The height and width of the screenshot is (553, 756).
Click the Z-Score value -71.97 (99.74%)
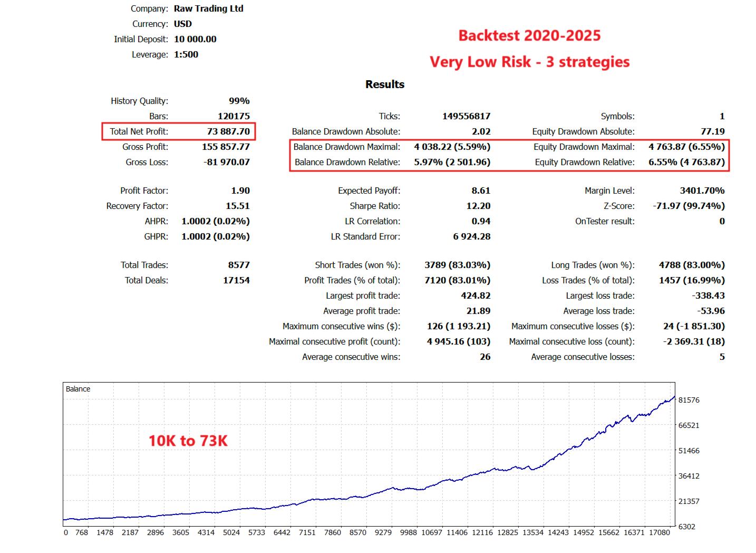click(689, 206)
